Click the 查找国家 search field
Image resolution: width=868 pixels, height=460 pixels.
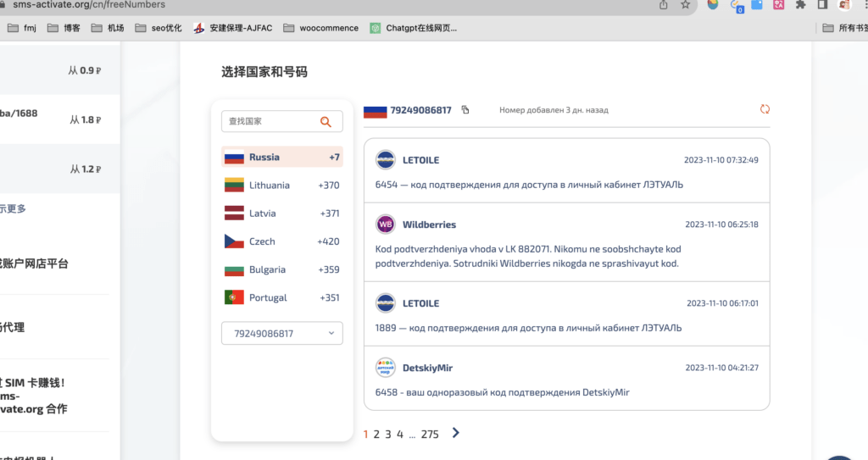click(282, 121)
